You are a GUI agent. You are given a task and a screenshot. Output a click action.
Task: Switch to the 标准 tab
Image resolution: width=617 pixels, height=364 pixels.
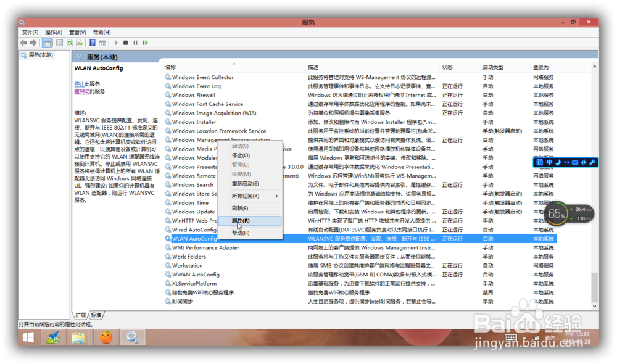[96, 315]
